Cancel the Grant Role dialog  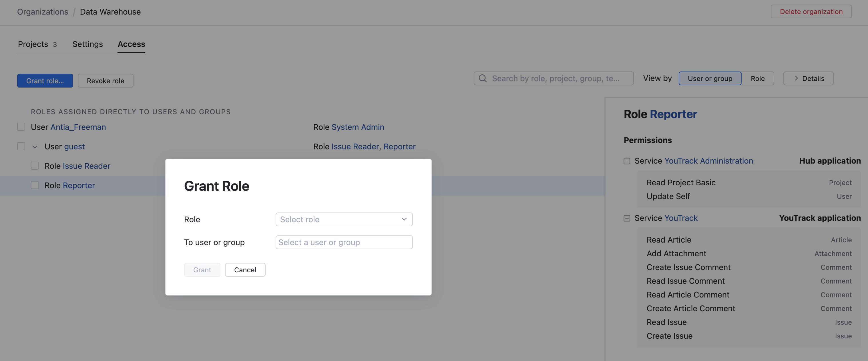point(245,270)
